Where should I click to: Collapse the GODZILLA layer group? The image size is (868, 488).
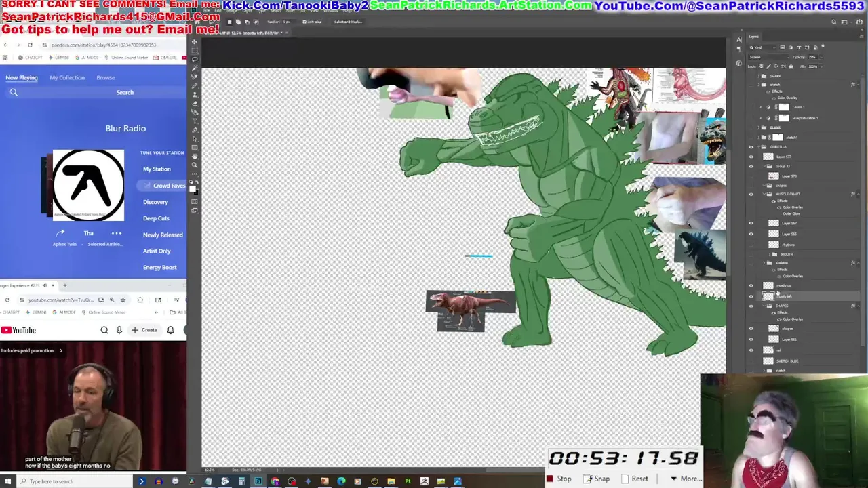(759, 147)
